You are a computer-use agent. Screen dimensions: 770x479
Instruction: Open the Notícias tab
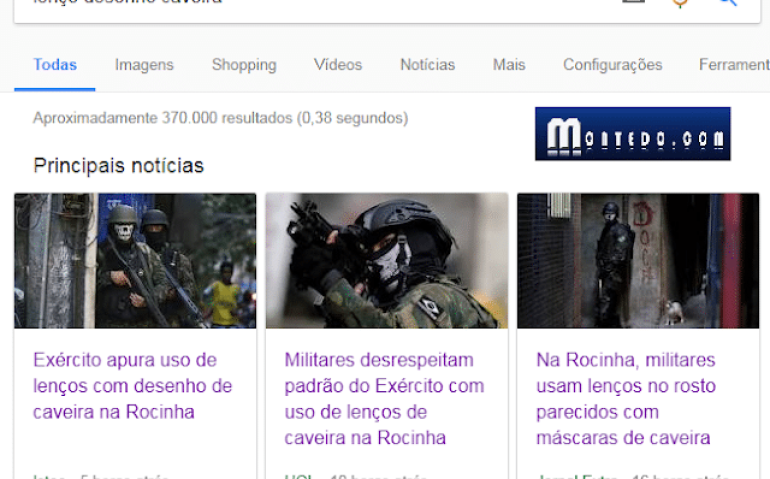pos(428,65)
